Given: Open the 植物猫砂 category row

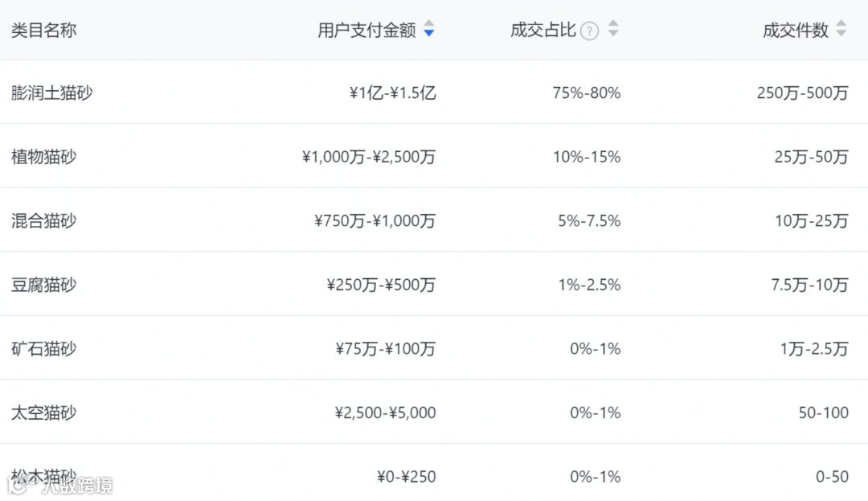Looking at the screenshot, I should pyautogui.click(x=44, y=157).
